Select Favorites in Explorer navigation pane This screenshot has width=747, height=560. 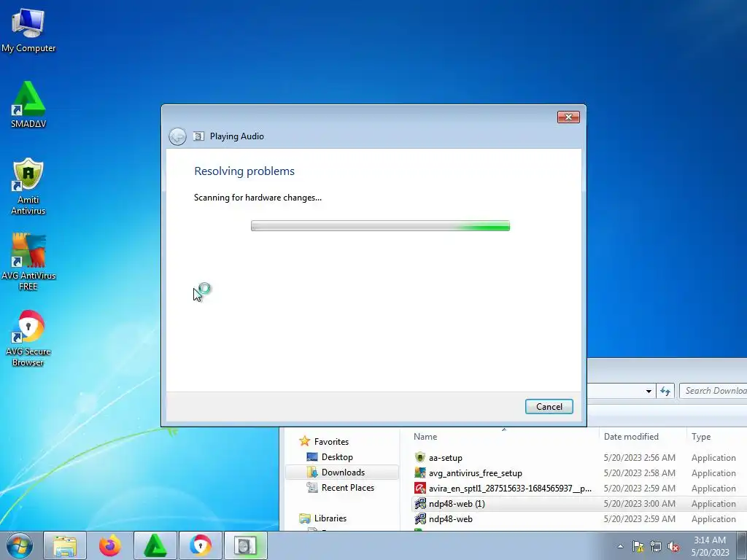[x=324, y=441]
